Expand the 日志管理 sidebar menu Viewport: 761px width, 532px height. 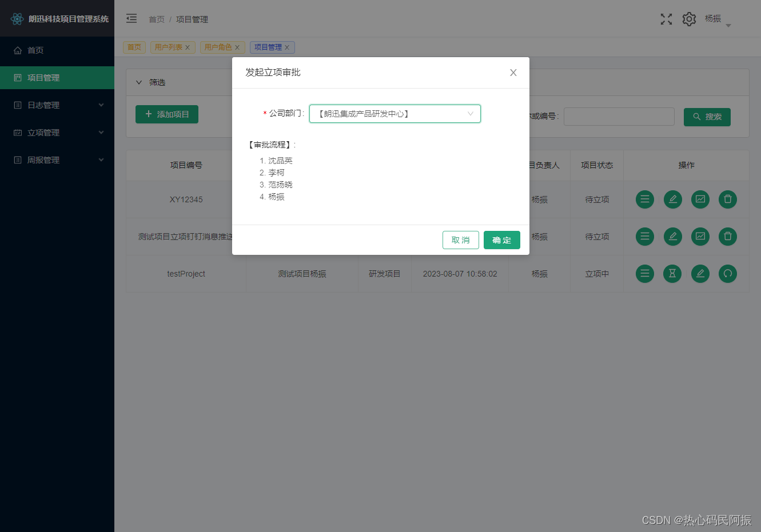click(x=57, y=105)
